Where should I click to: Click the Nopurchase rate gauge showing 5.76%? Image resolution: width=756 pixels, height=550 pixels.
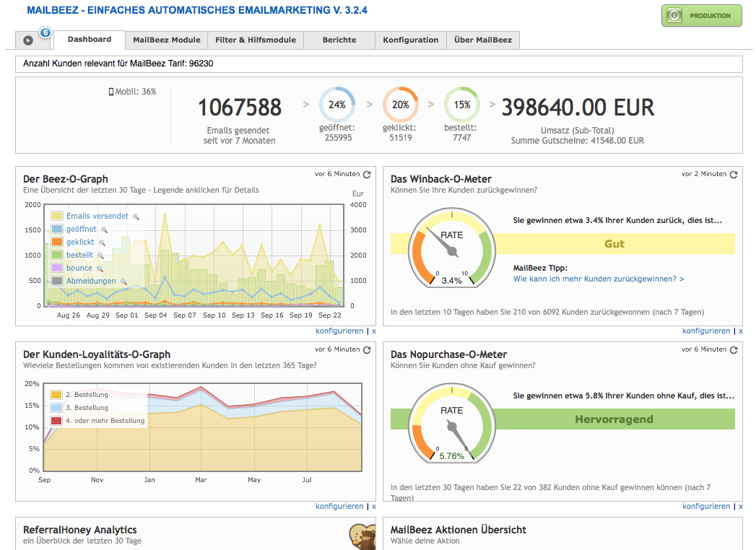(x=452, y=424)
